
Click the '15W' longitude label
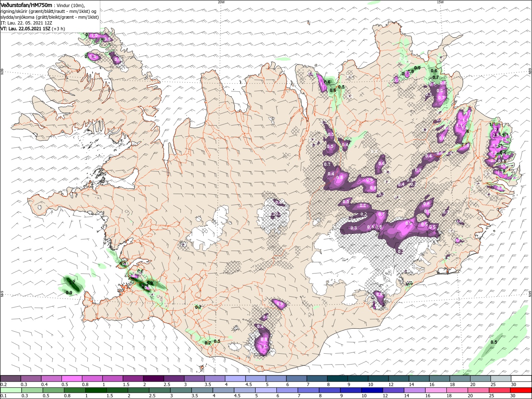pyautogui.click(x=440, y=2)
